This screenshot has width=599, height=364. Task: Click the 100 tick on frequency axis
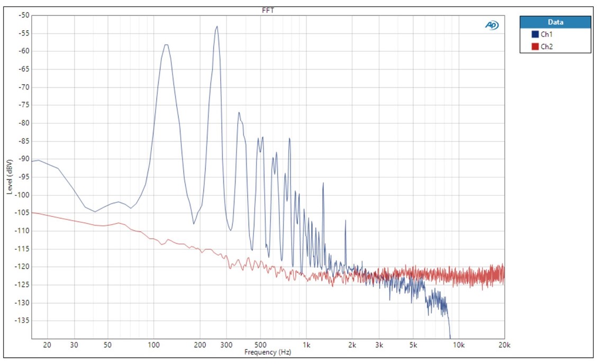point(154,345)
